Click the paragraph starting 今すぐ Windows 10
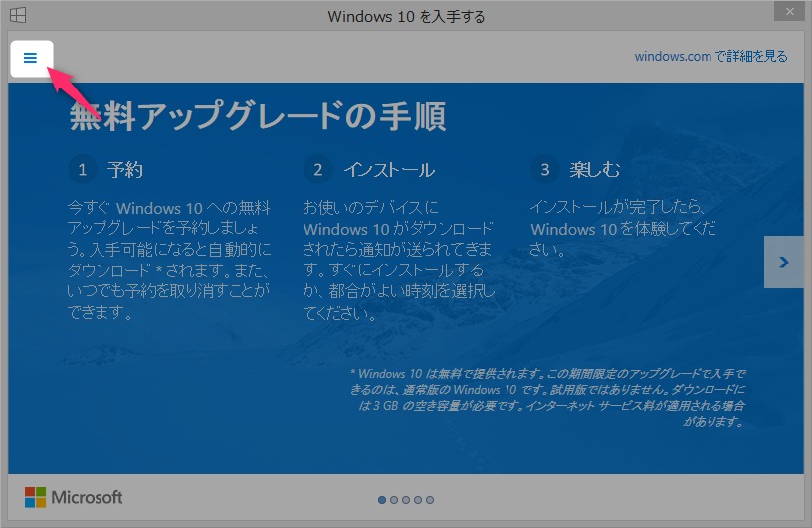Screen dimensions: 812x528 pos(169,260)
